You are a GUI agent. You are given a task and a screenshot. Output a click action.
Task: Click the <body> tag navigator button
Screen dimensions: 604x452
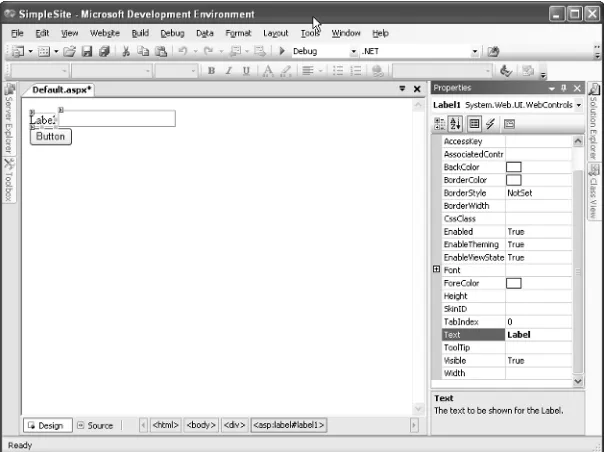tap(201, 425)
